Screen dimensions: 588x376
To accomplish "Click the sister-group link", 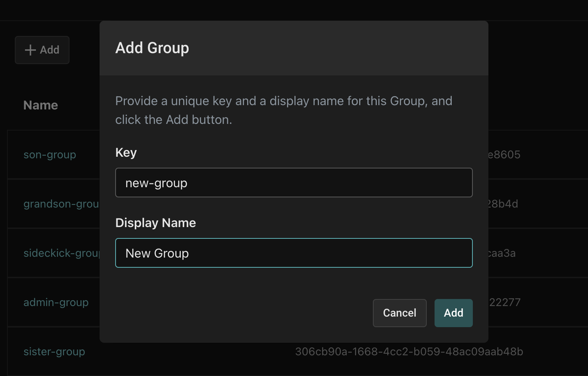I will [x=54, y=352].
